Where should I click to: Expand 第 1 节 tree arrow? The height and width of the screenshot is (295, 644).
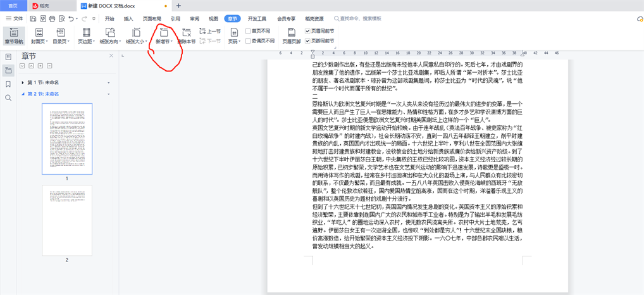pos(23,83)
